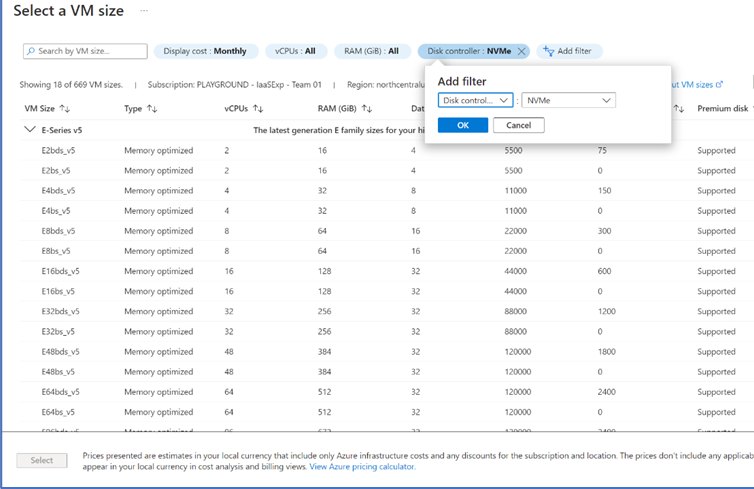Select the E2bs_v5 row
The width and height of the screenshot is (754, 489).
click(387, 171)
